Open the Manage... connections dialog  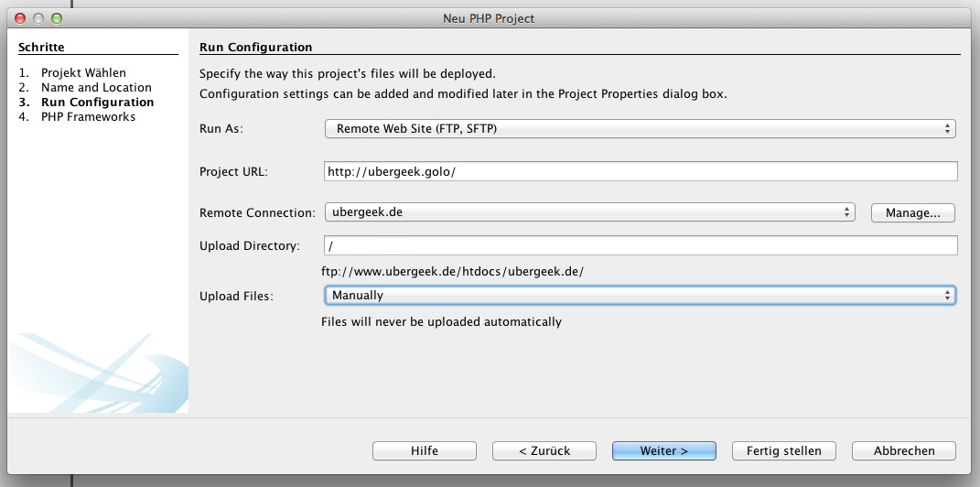click(x=912, y=212)
